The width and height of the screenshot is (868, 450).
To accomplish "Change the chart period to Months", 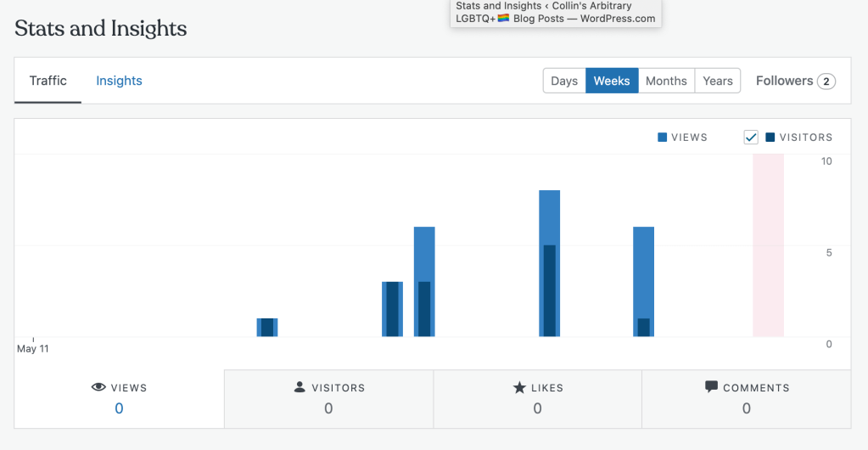I will click(x=666, y=81).
